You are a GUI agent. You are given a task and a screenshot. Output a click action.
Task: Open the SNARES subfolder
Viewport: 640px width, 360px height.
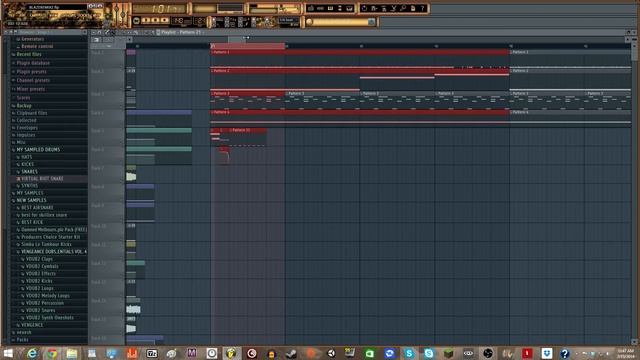tap(29, 172)
